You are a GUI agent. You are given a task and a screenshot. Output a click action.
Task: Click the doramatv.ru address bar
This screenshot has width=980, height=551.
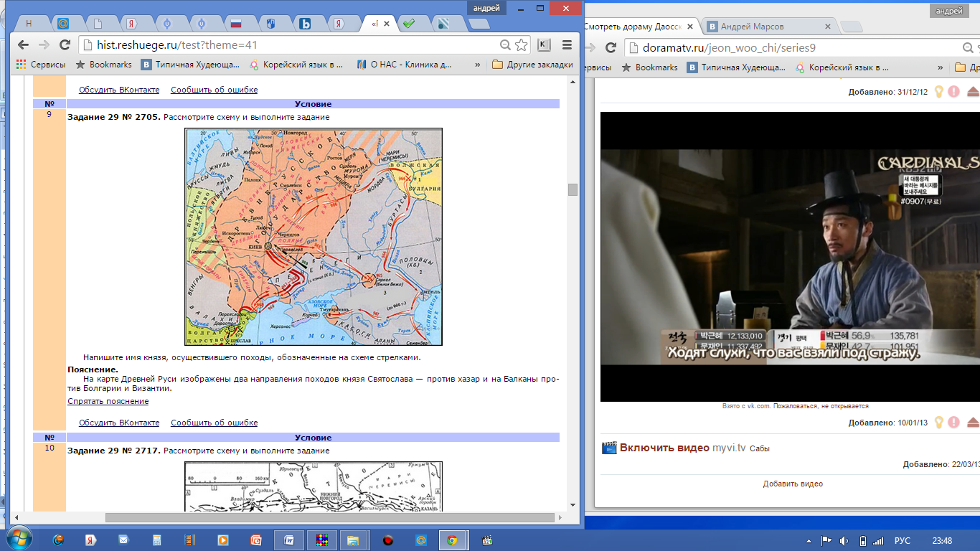point(800,47)
